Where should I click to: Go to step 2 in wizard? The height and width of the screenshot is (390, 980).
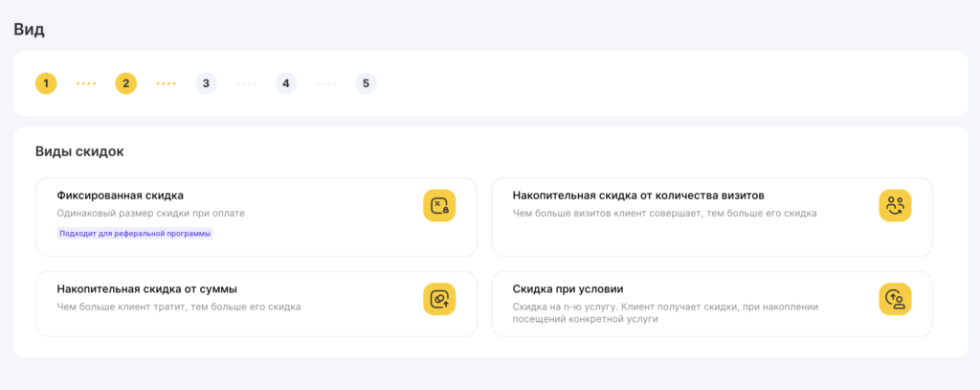(125, 83)
